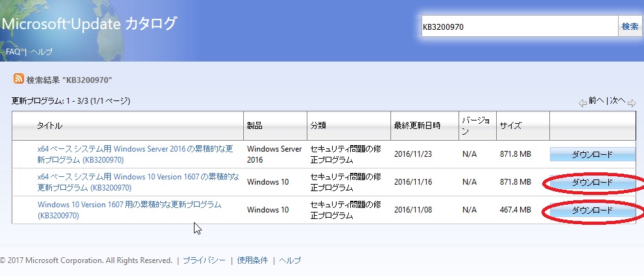The image size is (644, 276).
Task: Open the プライバシー footer link
Action: coord(204,260)
